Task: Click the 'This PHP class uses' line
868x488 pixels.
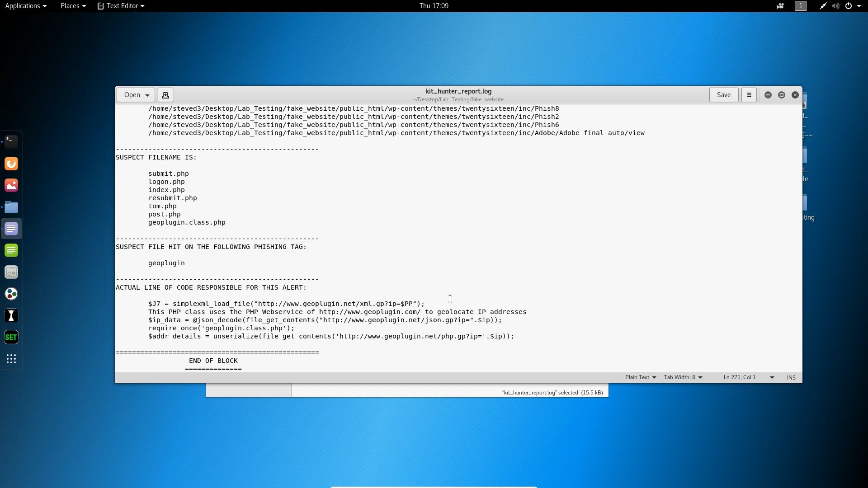Action: click(x=337, y=312)
